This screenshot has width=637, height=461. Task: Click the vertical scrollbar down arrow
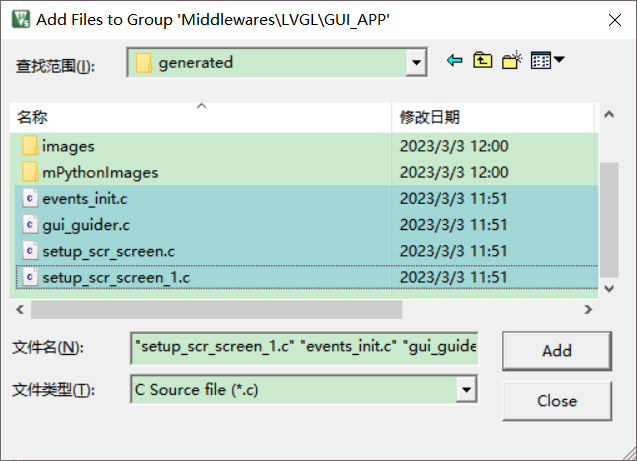click(x=609, y=289)
